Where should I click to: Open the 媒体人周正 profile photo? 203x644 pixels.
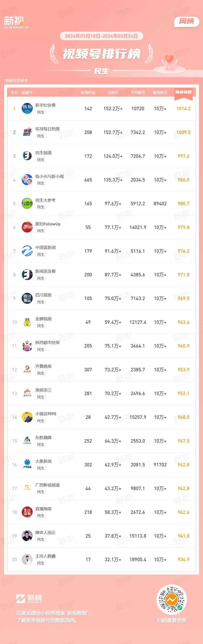click(27, 536)
